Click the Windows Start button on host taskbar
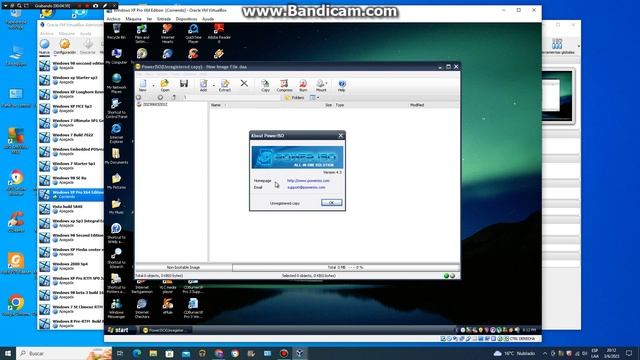 [x=8, y=353]
